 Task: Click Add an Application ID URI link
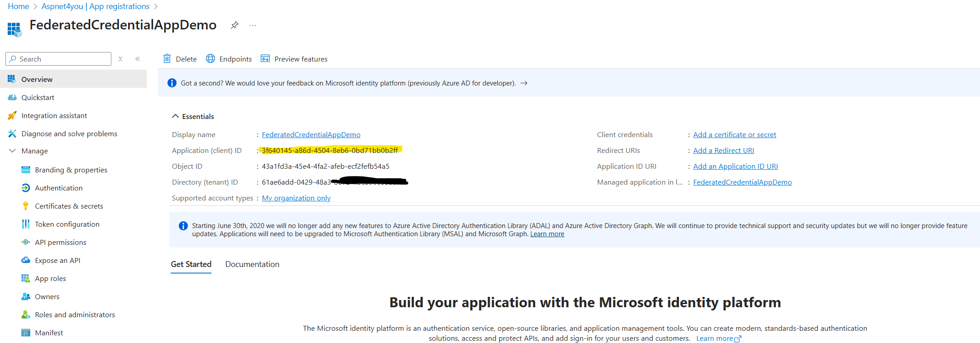[735, 166]
